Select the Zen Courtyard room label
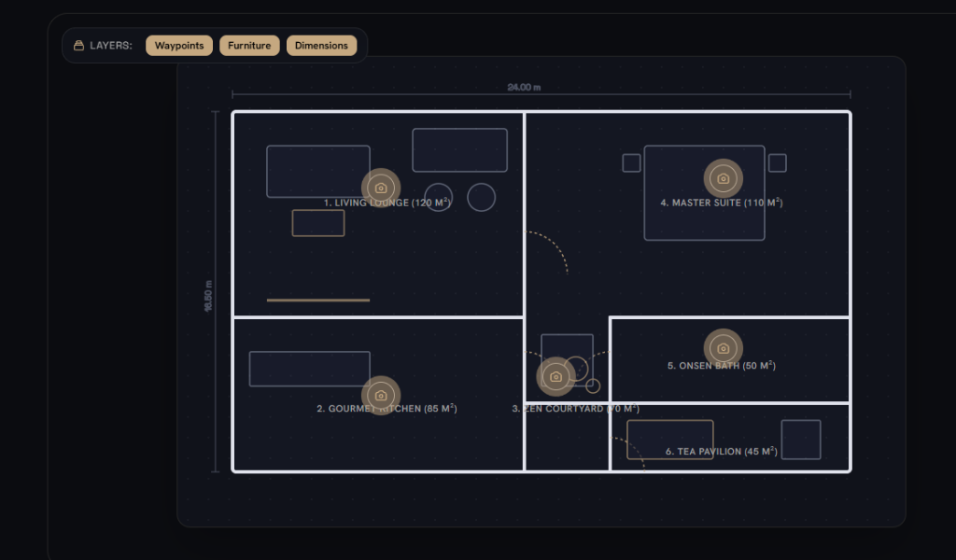Image resolution: width=956 pixels, height=560 pixels. coord(575,408)
